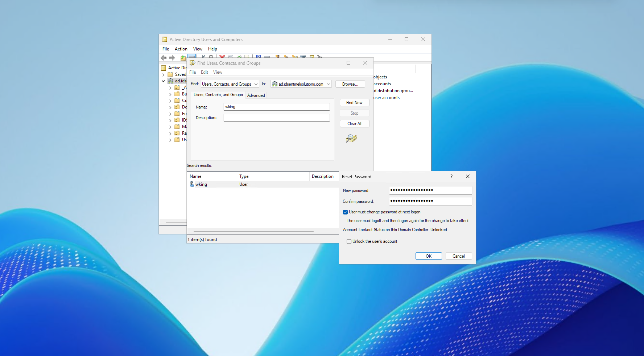This screenshot has height=356, width=644.
Task: Expand the IDS tree node
Action: click(170, 120)
